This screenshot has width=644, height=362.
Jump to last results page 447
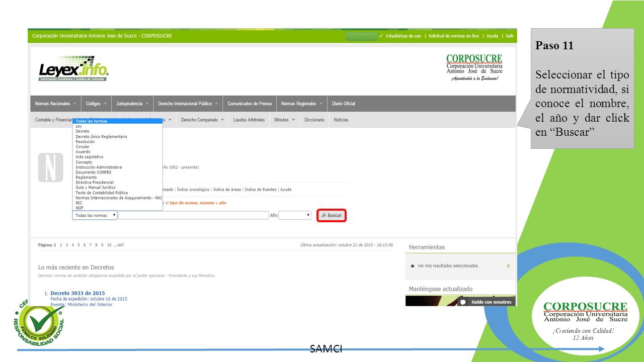click(x=119, y=245)
